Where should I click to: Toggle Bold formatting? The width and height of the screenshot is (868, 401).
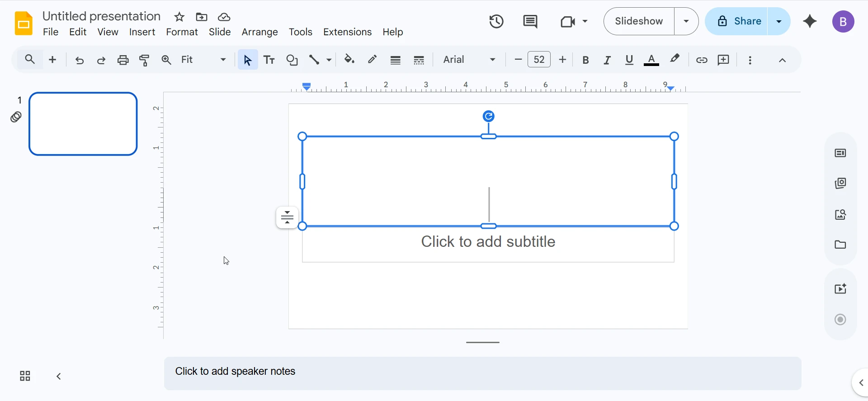click(585, 60)
